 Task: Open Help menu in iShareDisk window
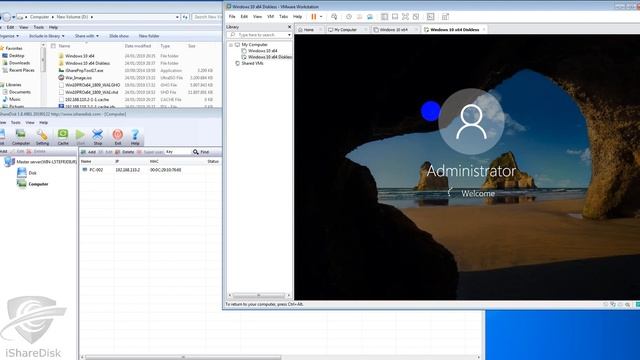tap(43, 122)
